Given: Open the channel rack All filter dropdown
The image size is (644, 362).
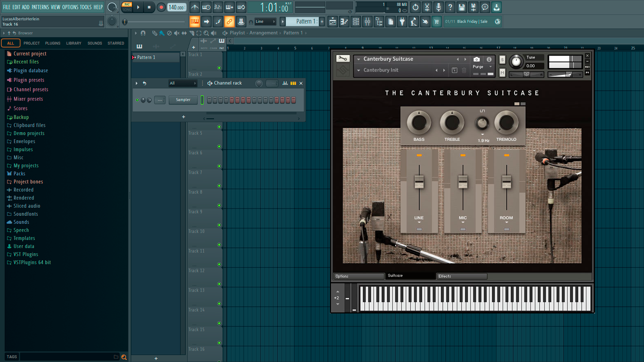Looking at the screenshot, I should coord(183,83).
